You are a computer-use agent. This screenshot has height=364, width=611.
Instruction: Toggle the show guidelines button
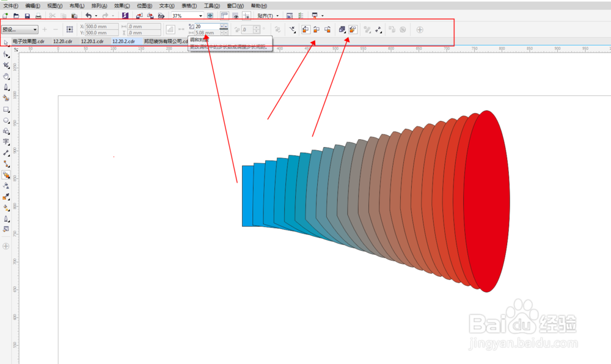click(x=246, y=15)
